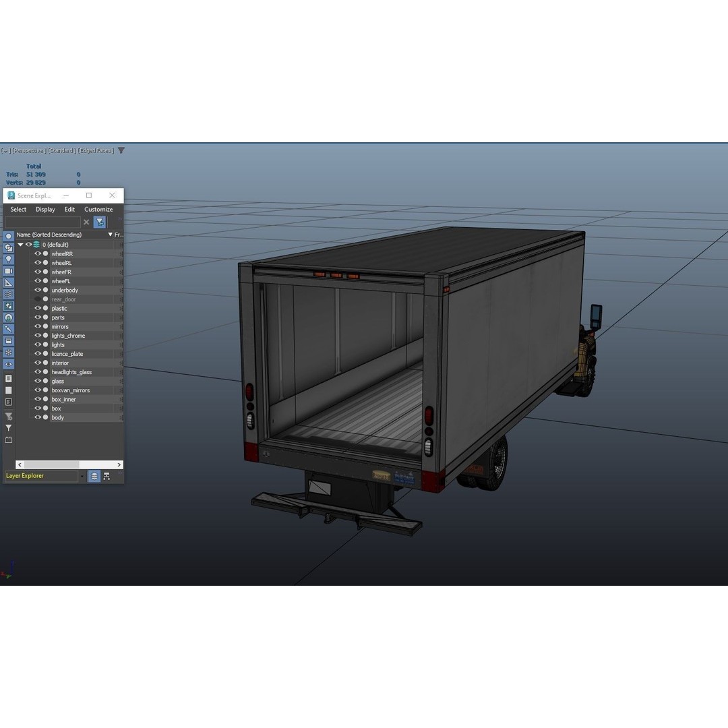
Task: Open the Customize menu
Action: 98,209
